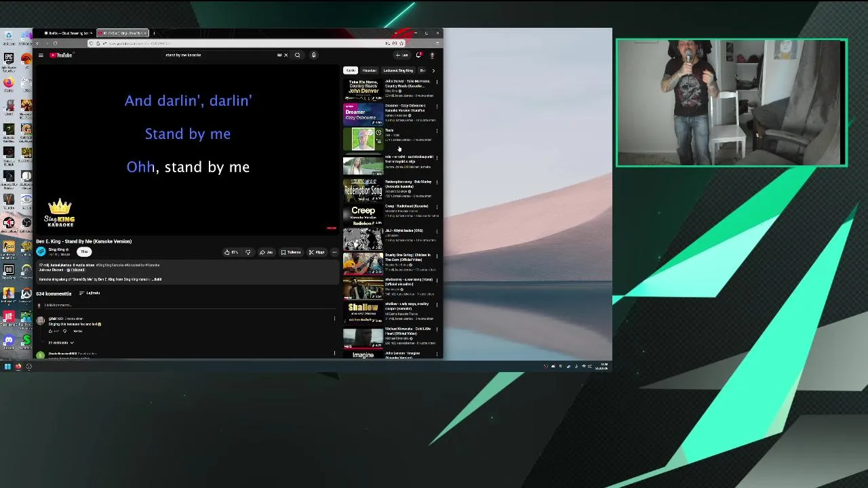Open the YouTube hamburger guide menu

[41, 55]
